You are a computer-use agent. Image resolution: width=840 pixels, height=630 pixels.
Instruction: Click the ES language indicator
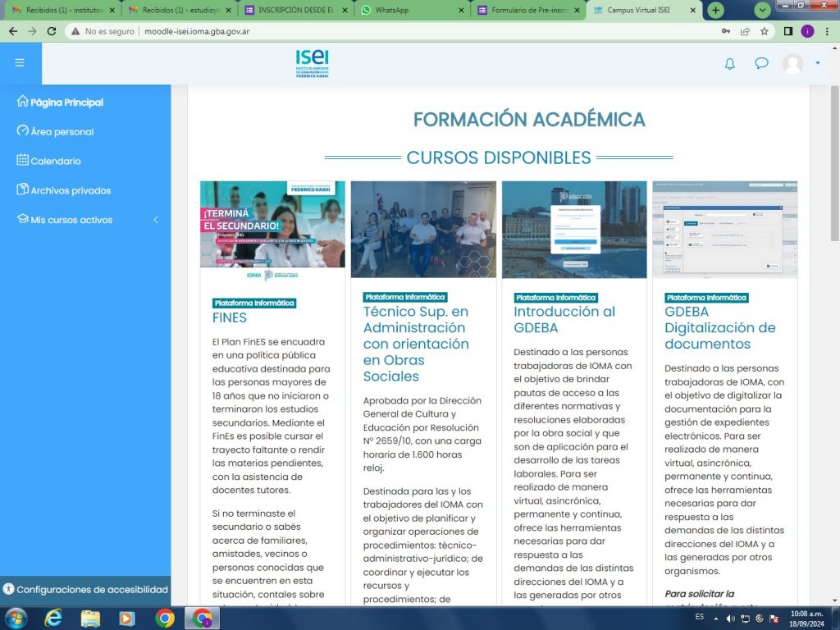[x=699, y=617]
